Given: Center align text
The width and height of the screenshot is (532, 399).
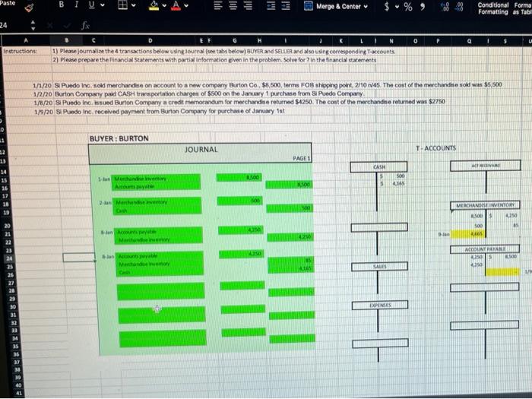Looking at the screenshot, I should 233,6.
